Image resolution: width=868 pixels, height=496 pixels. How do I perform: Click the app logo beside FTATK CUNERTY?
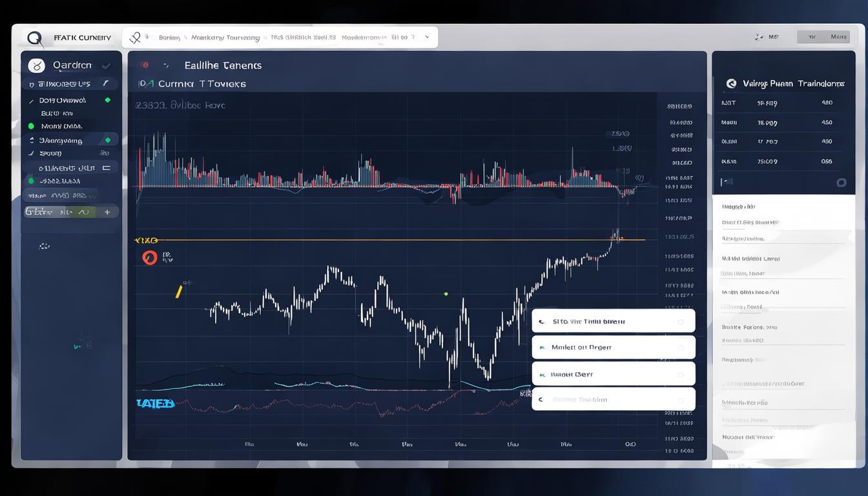click(x=34, y=38)
